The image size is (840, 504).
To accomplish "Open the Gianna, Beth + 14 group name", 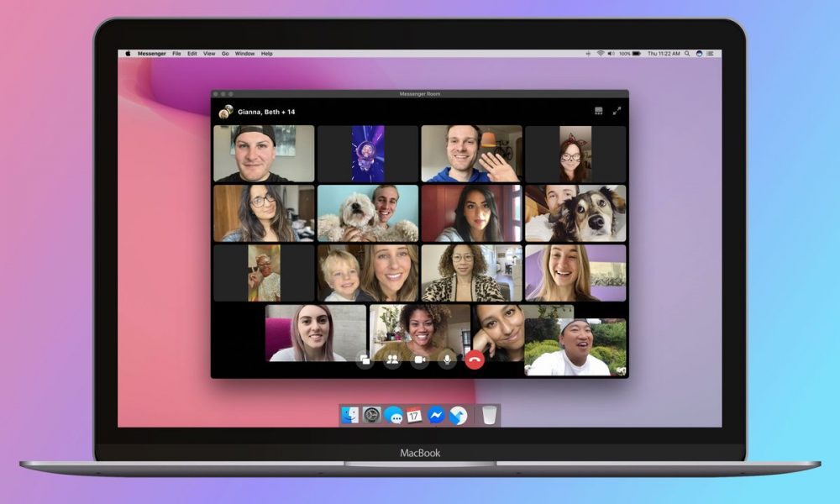I will [266, 112].
